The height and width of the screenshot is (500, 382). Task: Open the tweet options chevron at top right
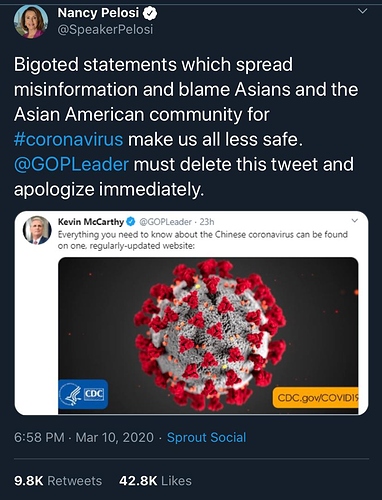(x=362, y=11)
